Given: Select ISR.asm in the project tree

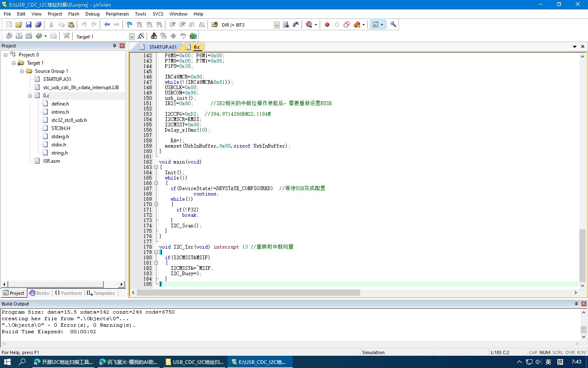Looking at the screenshot, I should click(51, 161).
